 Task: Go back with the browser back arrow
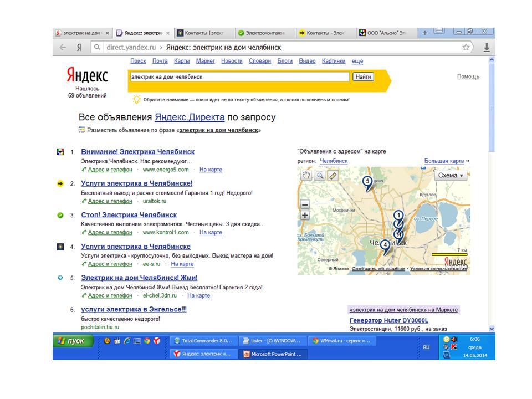coord(63,48)
